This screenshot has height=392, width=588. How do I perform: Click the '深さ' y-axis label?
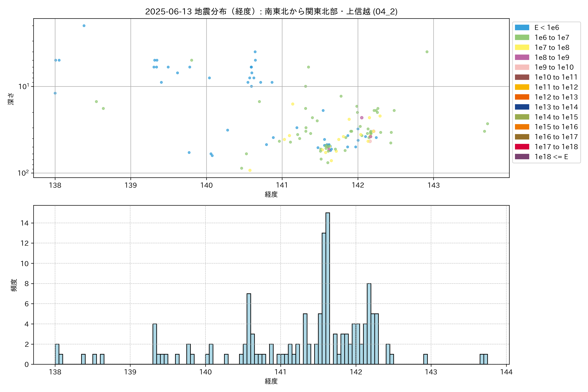pos(11,99)
